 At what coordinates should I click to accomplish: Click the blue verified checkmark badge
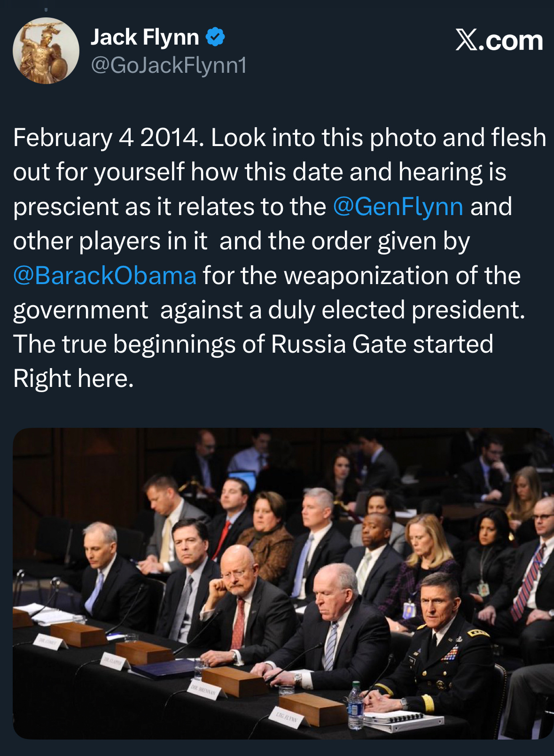(x=215, y=37)
